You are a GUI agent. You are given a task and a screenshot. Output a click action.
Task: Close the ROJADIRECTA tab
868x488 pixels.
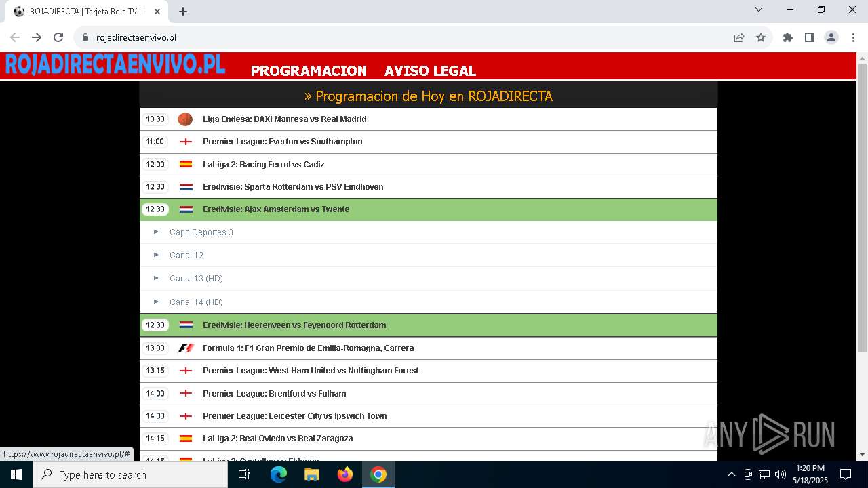point(157,12)
